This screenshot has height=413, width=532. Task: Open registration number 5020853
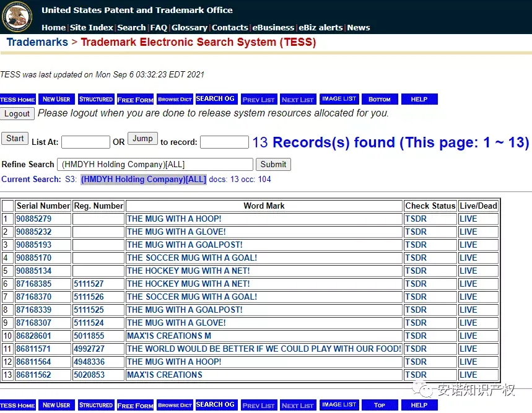click(x=89, y=375)
